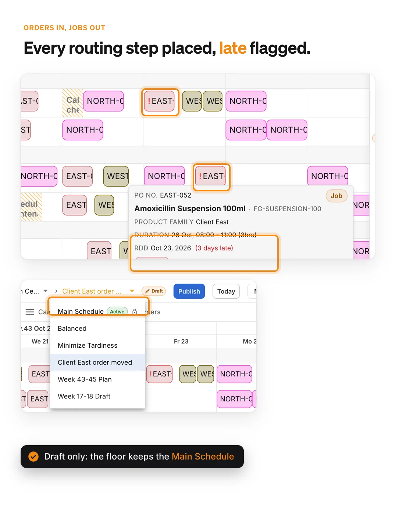This screenshot has height=532, width=395.
Task: Select NORTH-0 block left of flagged EAST above popup
Action: pos(164,176)
